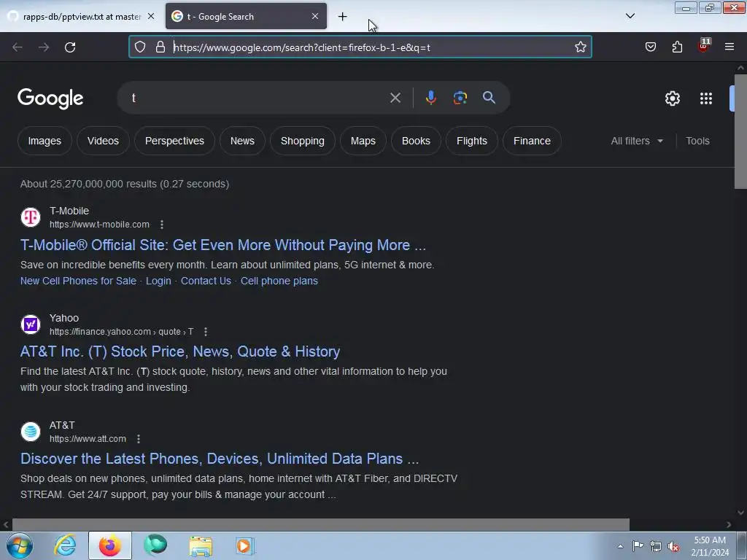Open the T-Mobile Login sitelink
747x560 pixels.
pyautogui.click(x=158, y=281)
